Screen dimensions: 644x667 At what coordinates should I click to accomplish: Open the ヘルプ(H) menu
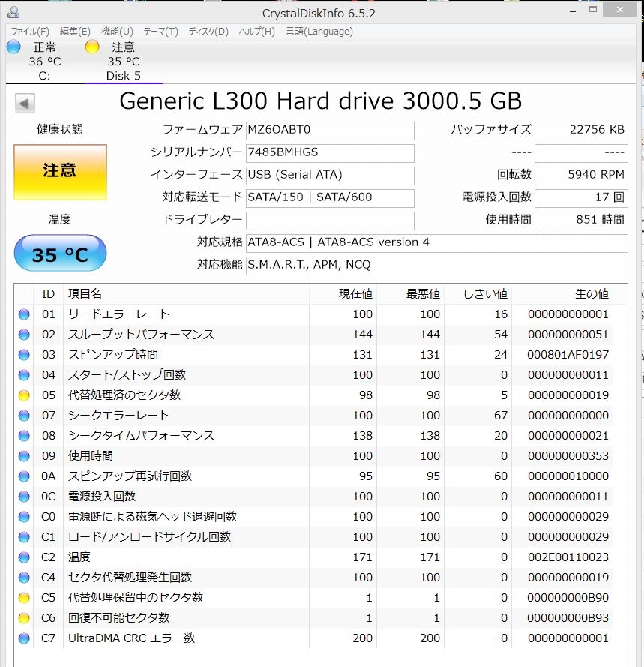[x=256, y=32]
